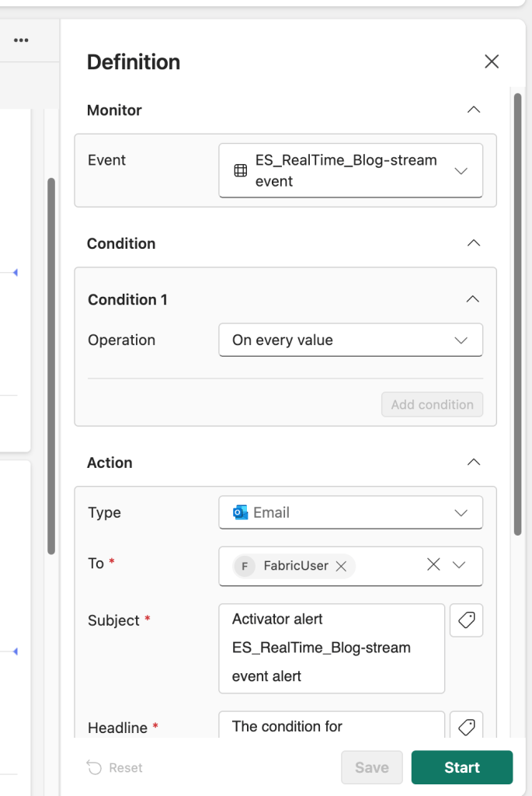The image size is (532, 796).
Task: Close the Definition panel
Action: [492, 62]
